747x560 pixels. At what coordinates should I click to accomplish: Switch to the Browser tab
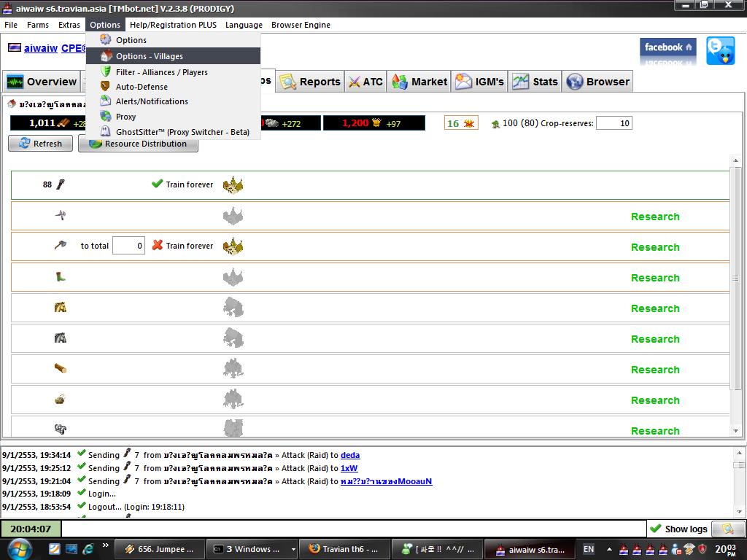tap(598, 82)
